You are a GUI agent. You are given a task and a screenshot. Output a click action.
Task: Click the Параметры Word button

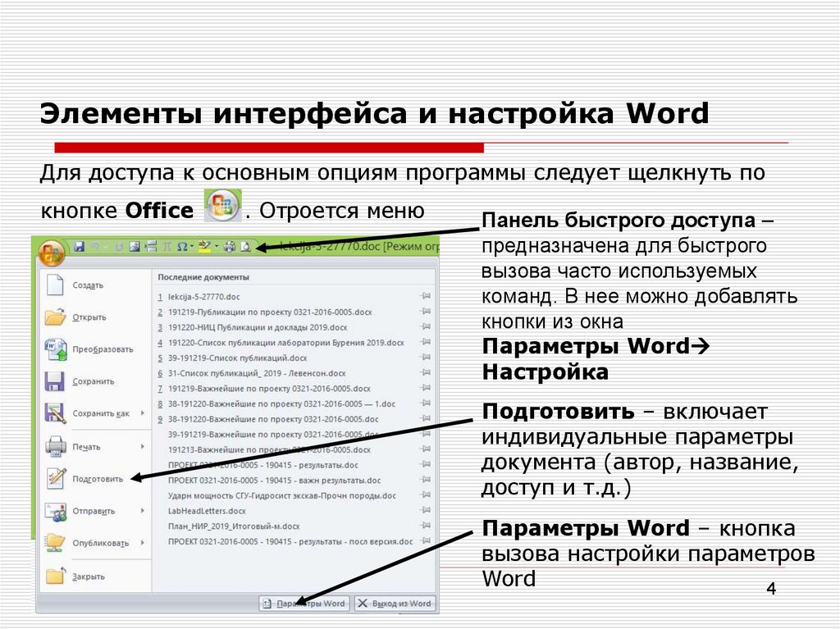coord(304,604)
